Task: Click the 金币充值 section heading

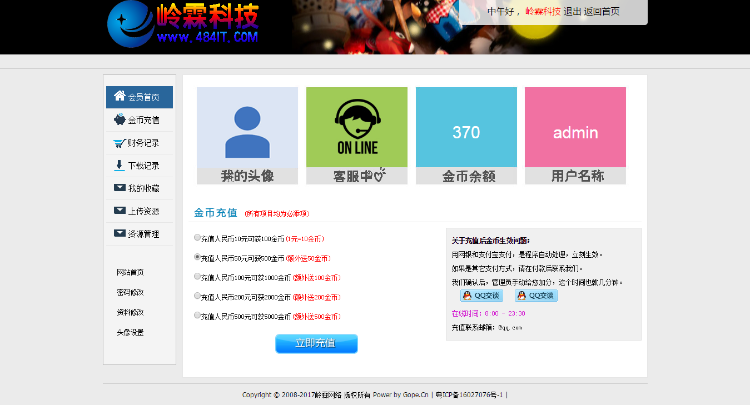Action: [x=215, y=213]
